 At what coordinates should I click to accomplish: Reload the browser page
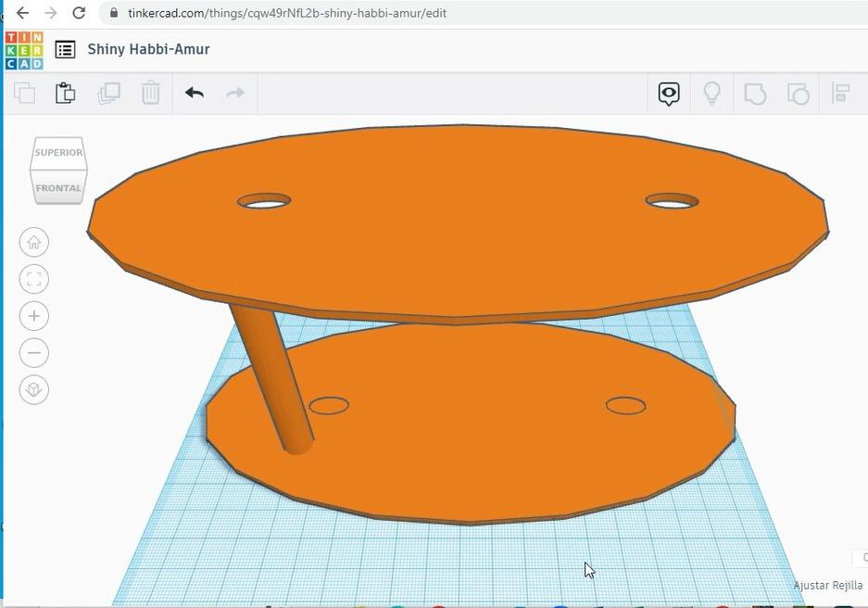(x=79, y=13)
